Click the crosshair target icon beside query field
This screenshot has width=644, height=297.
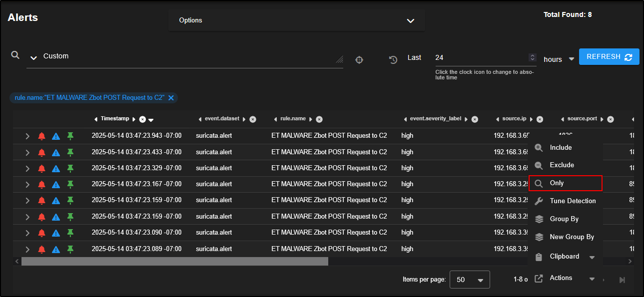359,60
